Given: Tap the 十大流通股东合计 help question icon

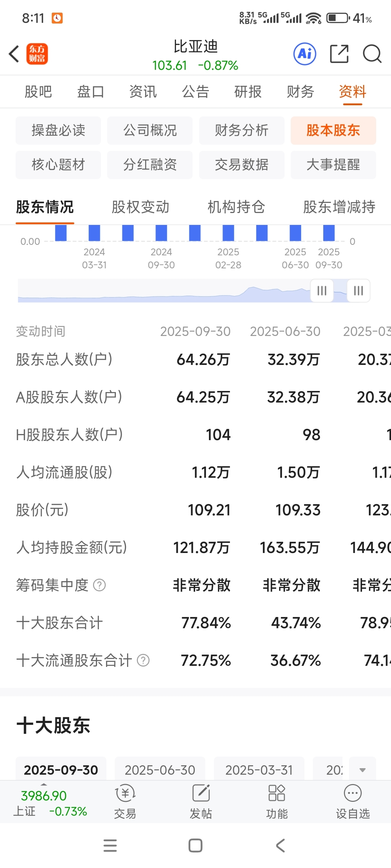Looking at the screenshot, I should click(143, 660).
